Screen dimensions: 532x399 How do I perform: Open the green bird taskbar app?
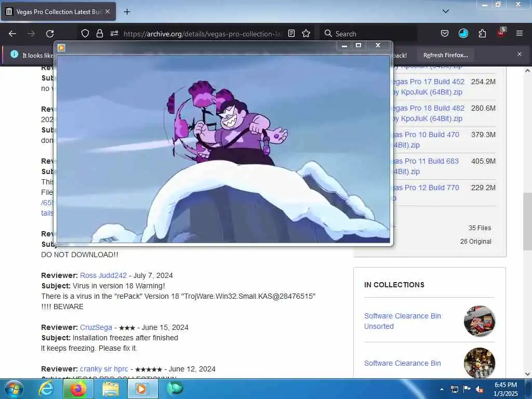[175, 388]
